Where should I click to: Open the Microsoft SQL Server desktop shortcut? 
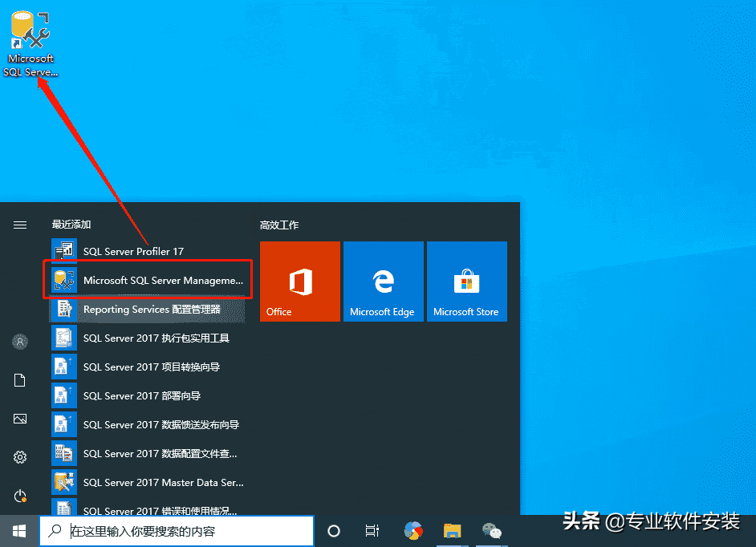click(30, 44)
